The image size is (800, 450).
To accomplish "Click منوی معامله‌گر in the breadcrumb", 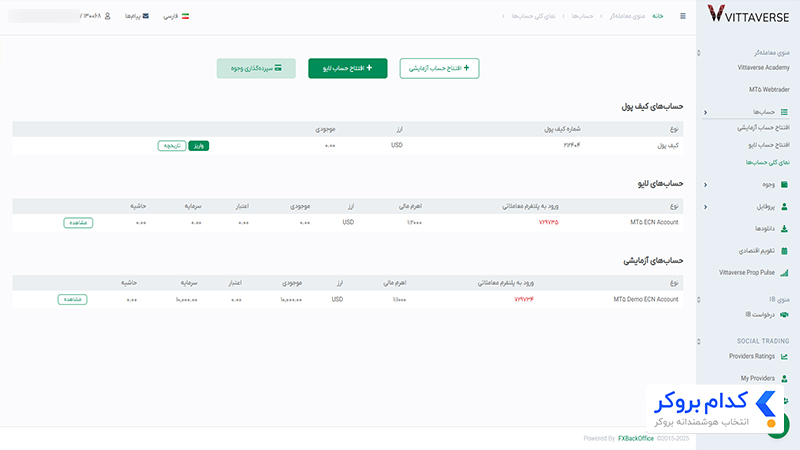I will (x=627, y=16).
